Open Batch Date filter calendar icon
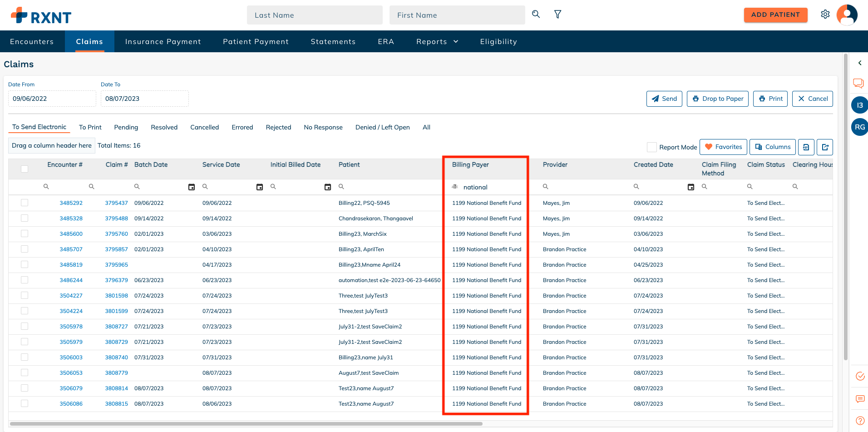This screenshot has width=868, height=432. tap(192, 187)
